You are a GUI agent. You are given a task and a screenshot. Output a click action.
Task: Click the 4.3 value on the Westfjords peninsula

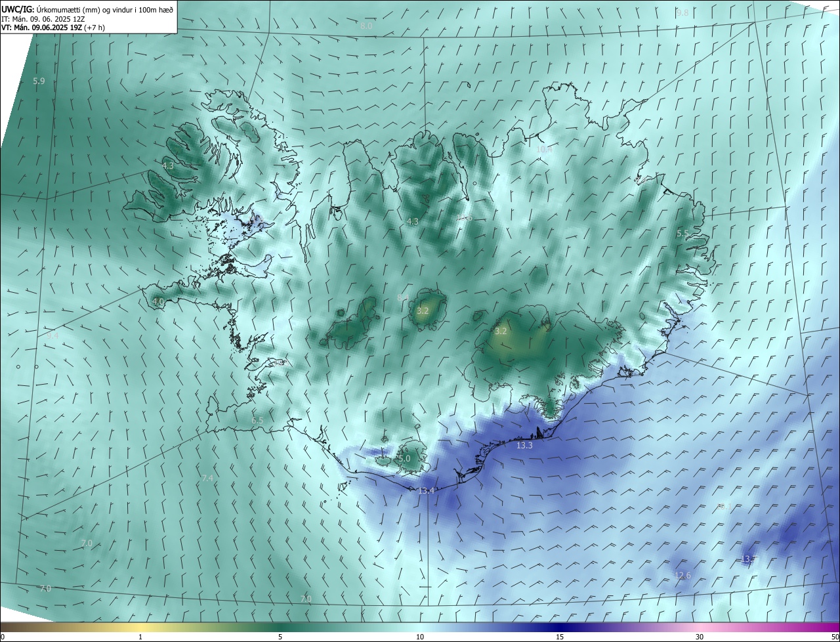point(168,166)
